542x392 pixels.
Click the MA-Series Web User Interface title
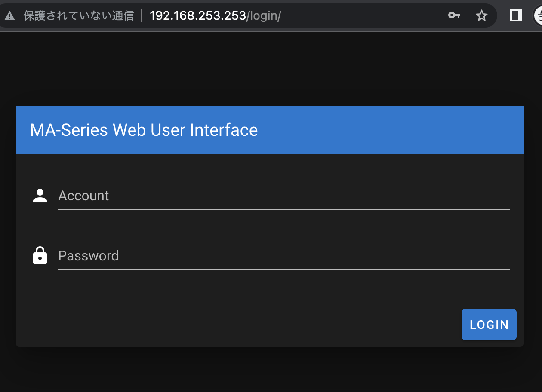click(x=144, y=130)
